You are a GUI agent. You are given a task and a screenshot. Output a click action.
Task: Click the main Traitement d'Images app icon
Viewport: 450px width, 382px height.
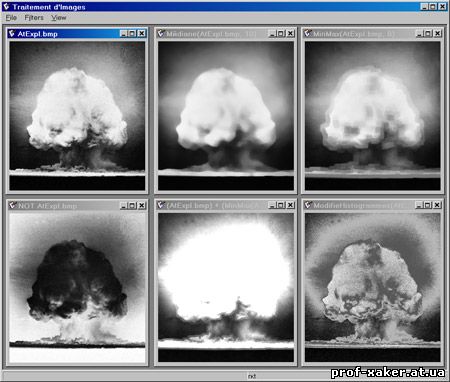point(6,7)
